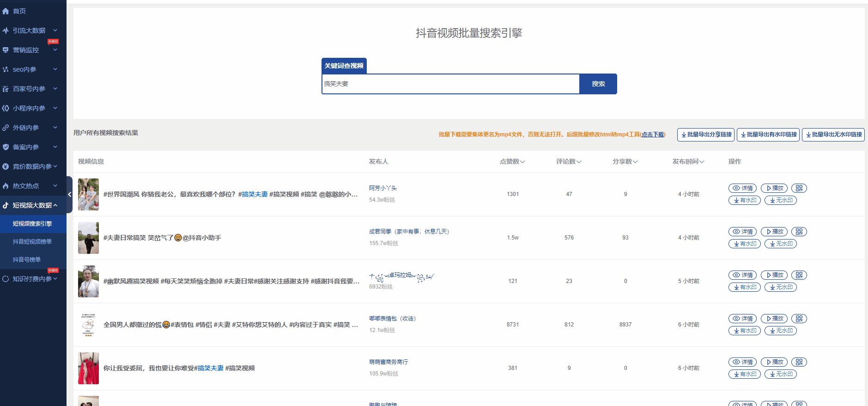Download watermarked video for 阿芳小丫头 row

point(744,200)
